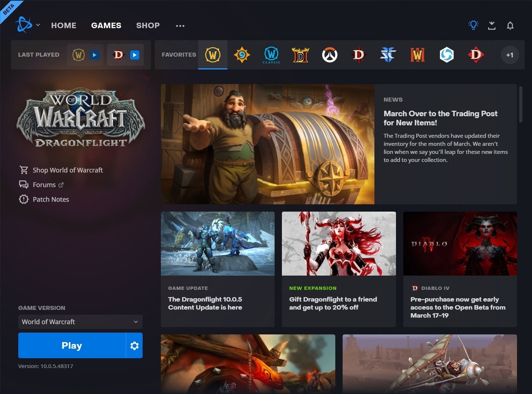Click the NEW EXPANSION label
Viewport: 532px width, 394px height.
pos(313,288)
